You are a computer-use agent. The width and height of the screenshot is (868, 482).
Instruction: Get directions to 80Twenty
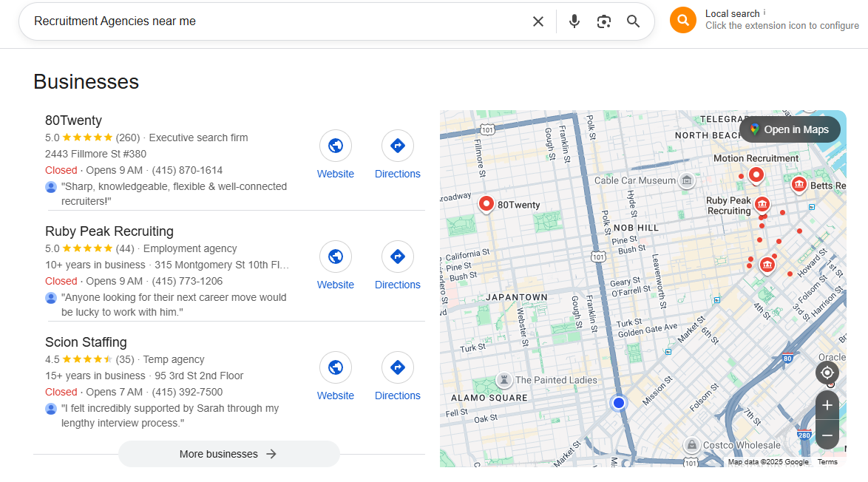[397, 146]
